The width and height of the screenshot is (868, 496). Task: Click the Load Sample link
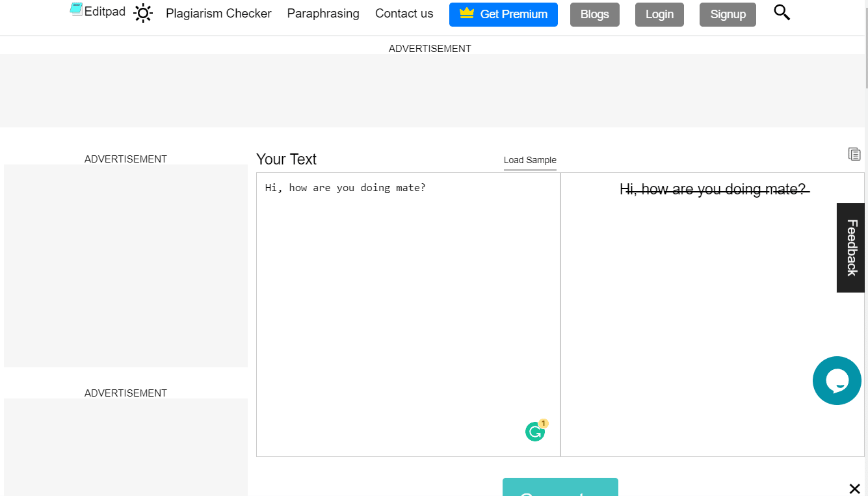[530, 161]
